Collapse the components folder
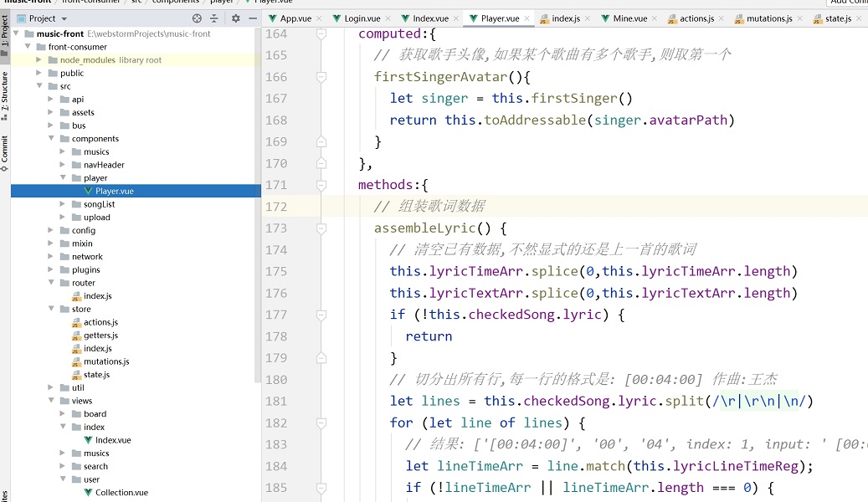 tap(51, 138)
